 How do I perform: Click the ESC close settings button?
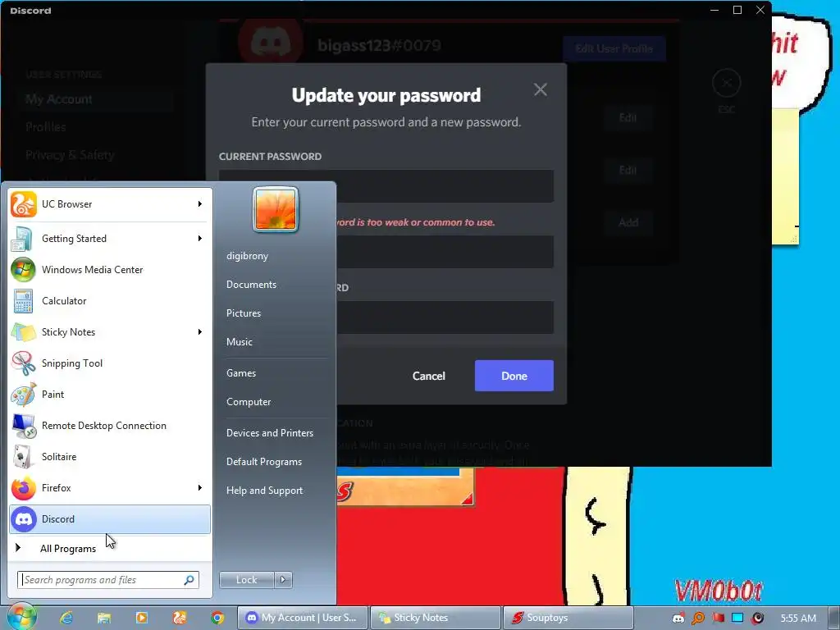(727, 83)
